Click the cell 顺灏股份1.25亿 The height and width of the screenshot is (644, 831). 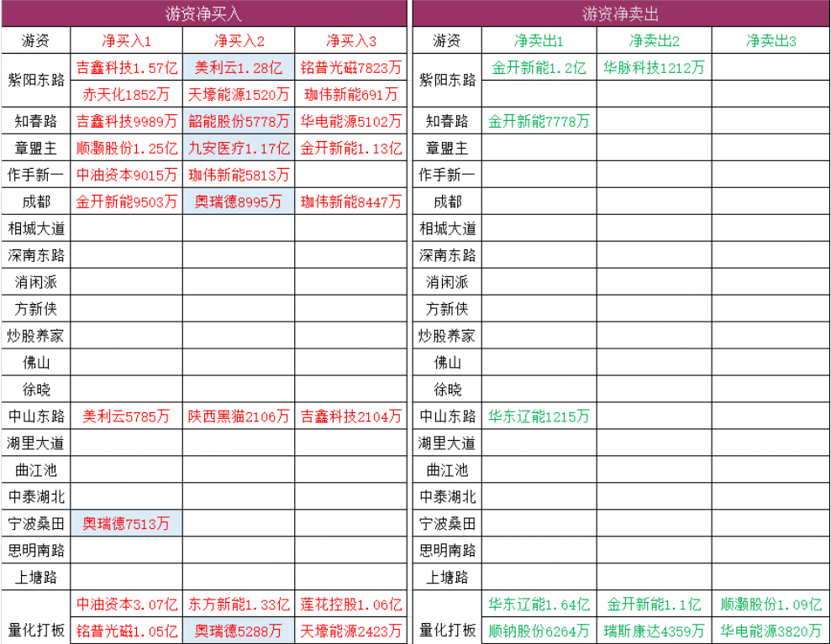pyautogui.click(x=127, y=148)
